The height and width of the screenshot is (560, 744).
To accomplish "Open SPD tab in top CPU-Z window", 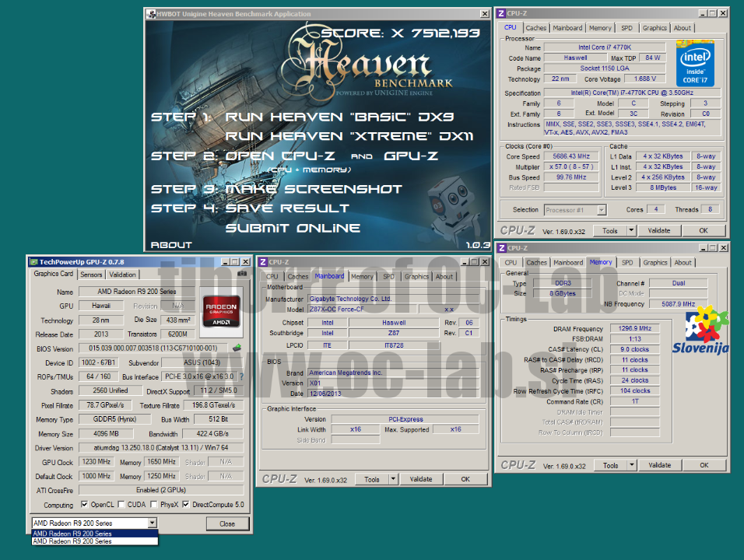I will (626, 28).
